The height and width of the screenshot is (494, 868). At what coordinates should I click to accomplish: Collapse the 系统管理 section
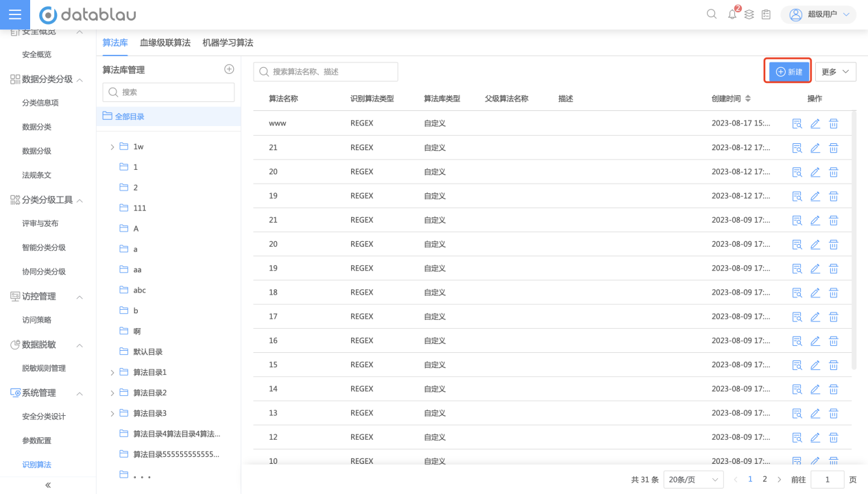80,394
